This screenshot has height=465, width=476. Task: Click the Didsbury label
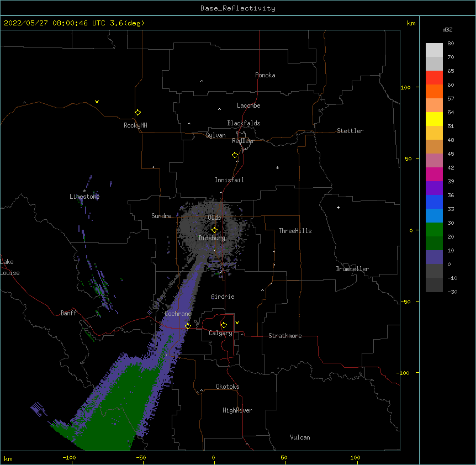click(x=212, y=238)
